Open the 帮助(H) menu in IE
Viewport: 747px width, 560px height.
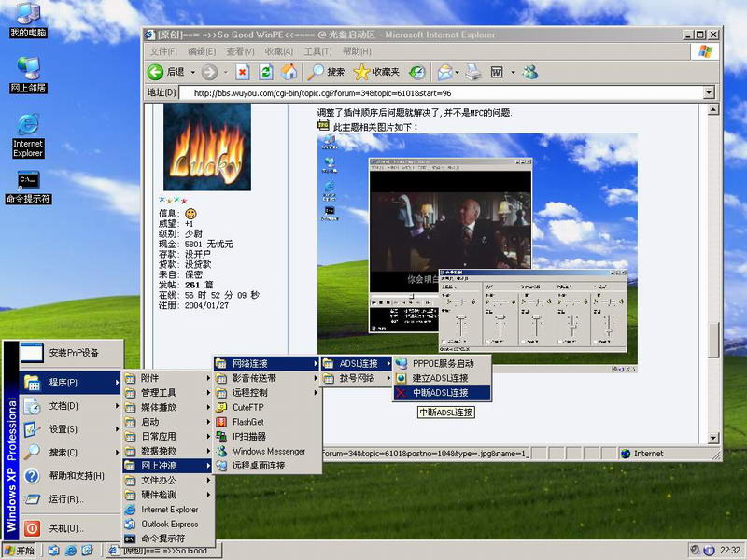point(357,51)
